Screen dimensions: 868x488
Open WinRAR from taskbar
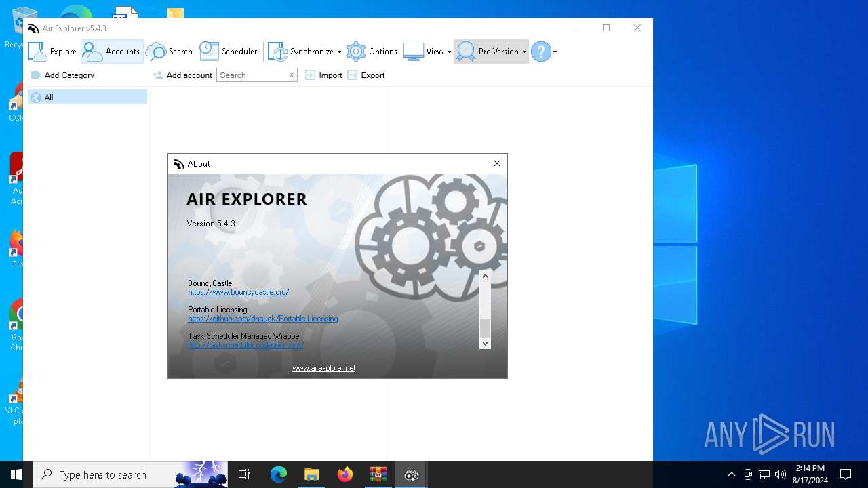[378, 474]
